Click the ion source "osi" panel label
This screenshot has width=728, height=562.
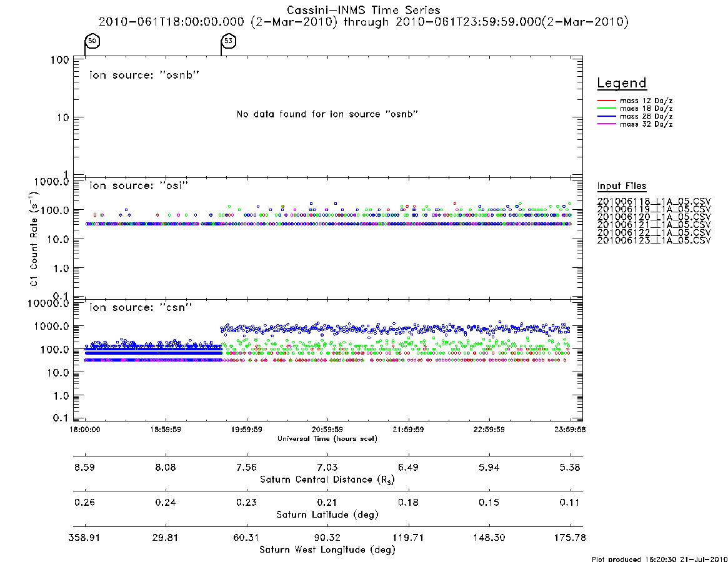[x=139, y=185]
